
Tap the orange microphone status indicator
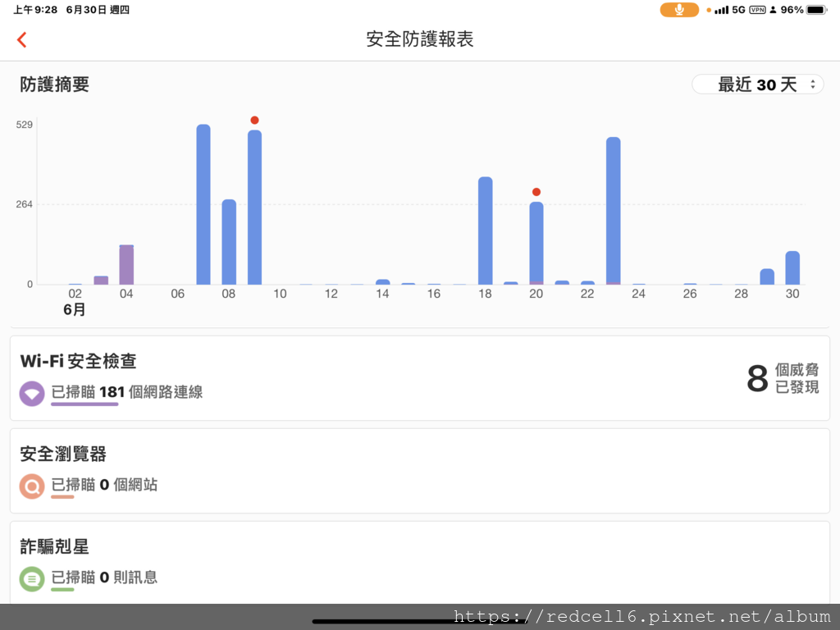pyautogui.click(x=678, y=10)
